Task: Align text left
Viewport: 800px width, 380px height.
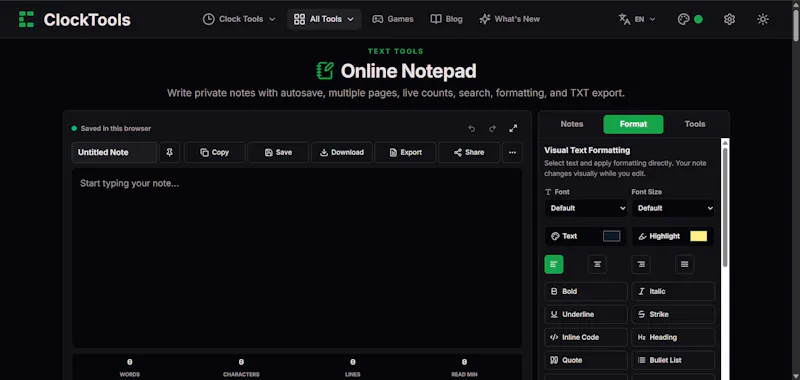Action: (554, 264)
